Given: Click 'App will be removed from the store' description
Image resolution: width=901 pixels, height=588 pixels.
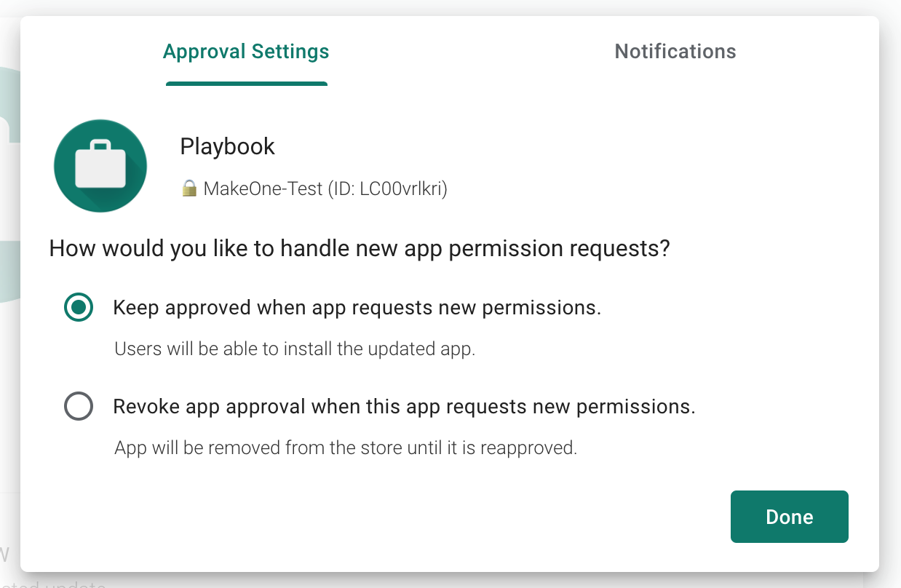Looking at the screenshot, I should (346, 448).
